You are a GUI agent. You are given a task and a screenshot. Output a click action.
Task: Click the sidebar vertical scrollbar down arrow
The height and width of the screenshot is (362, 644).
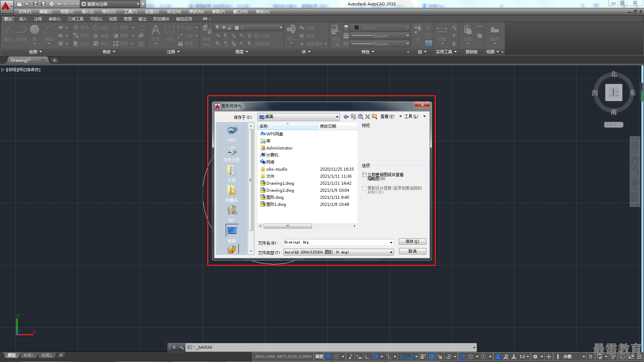(x=251, y=251)
